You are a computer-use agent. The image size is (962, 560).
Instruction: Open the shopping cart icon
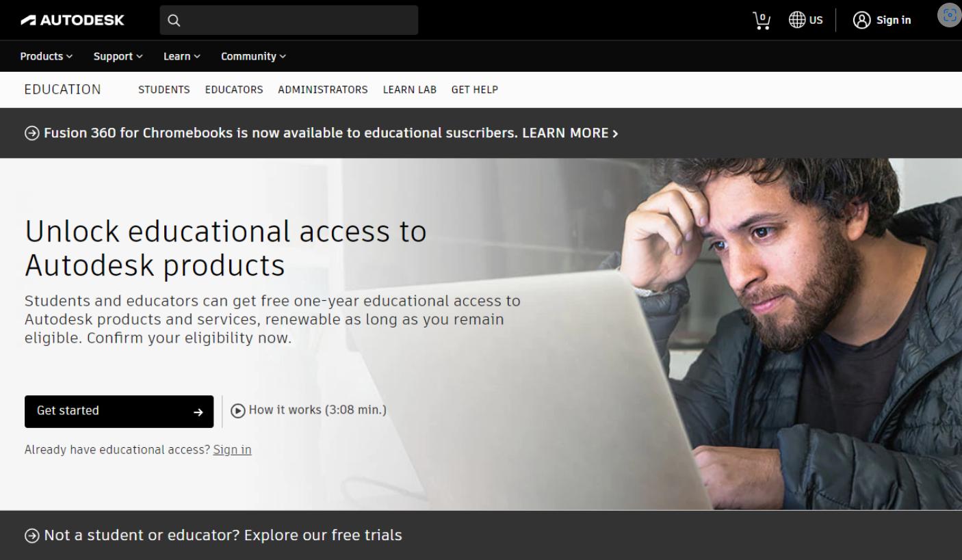tap(761, 21)
